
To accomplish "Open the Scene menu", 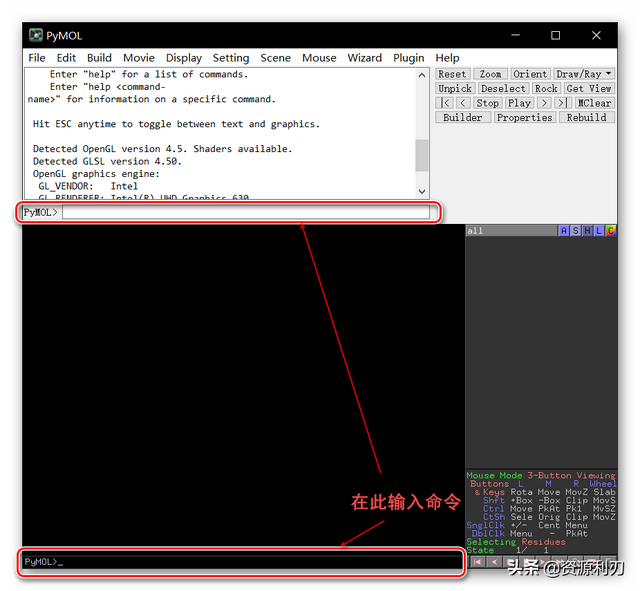I will [276, 58].
